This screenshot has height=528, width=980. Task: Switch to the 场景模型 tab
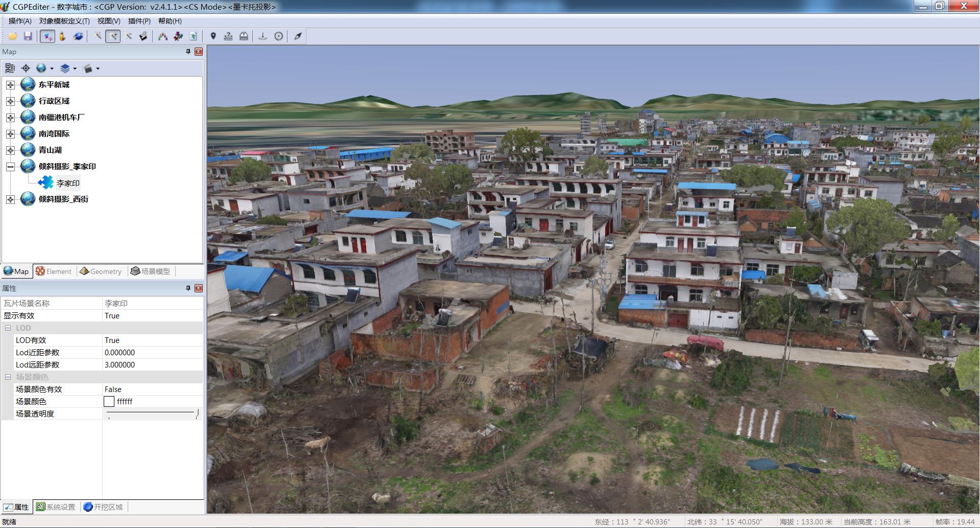150,271
